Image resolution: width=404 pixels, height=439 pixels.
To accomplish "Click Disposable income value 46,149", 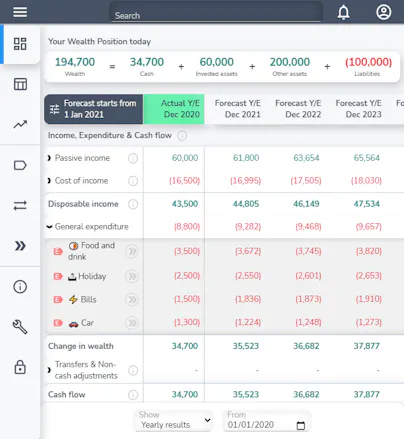I will (306, 204).
